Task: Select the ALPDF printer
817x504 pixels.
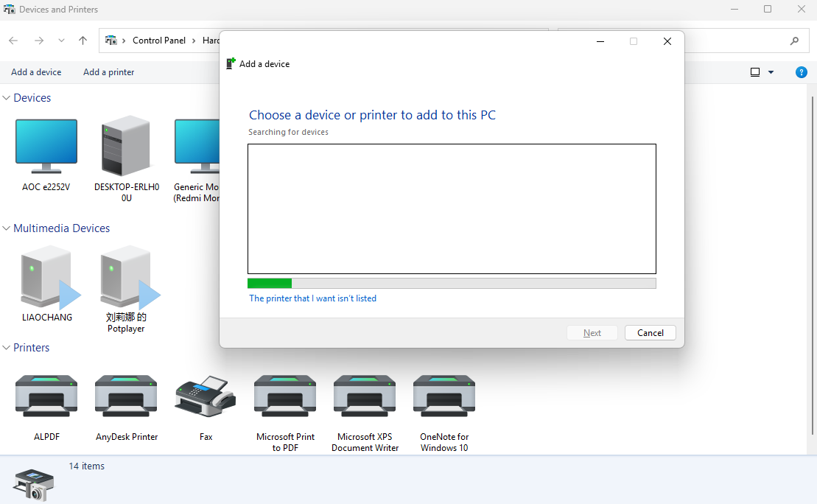Action: (46, 397)
